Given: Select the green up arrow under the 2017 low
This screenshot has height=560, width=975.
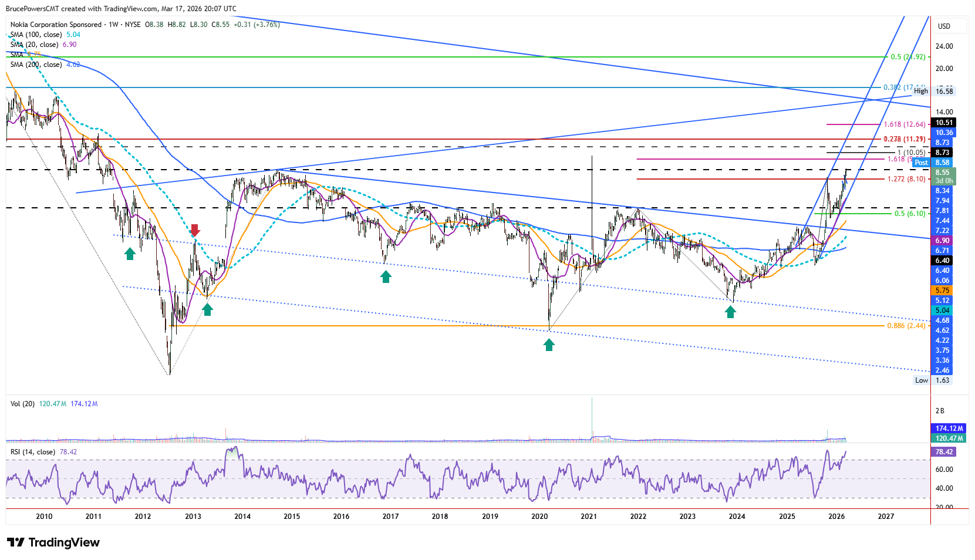Looking at the screenshot, I should pos(386,276).
